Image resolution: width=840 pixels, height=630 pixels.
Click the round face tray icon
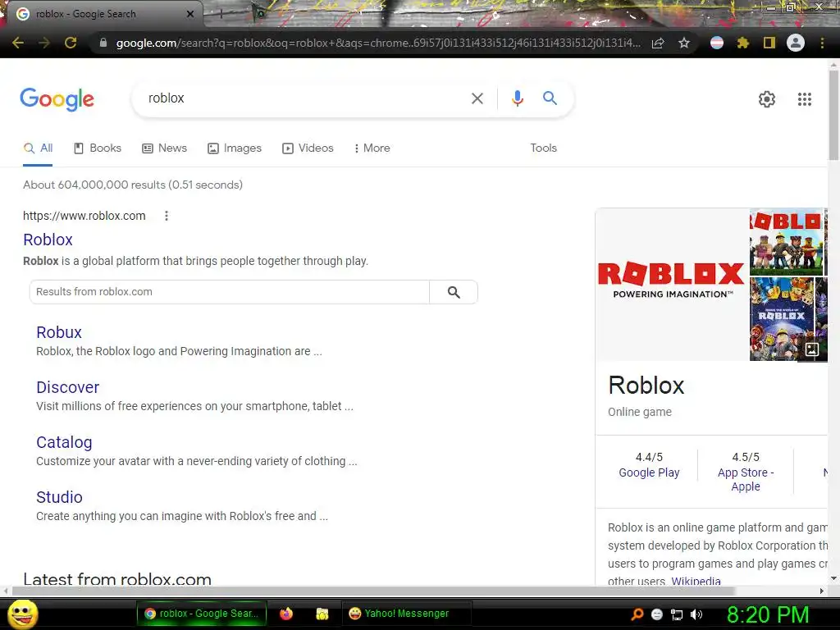pyautogui.click(x=657, y=614)
